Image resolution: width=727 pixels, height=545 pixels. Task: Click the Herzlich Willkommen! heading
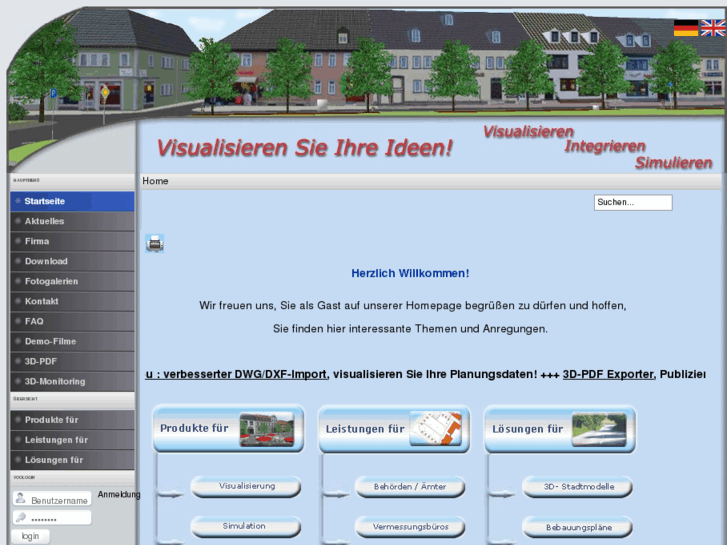pyautogui.click(x=410, y=274)
